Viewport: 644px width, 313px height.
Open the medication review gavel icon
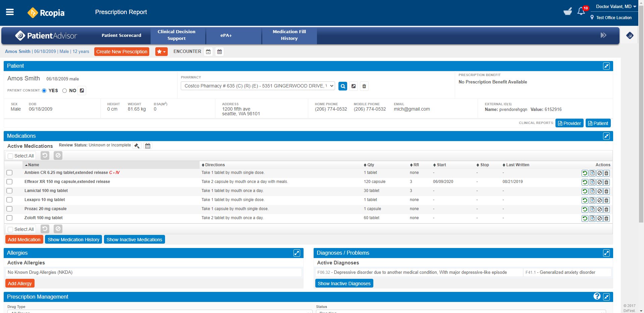tap(137, 146)
